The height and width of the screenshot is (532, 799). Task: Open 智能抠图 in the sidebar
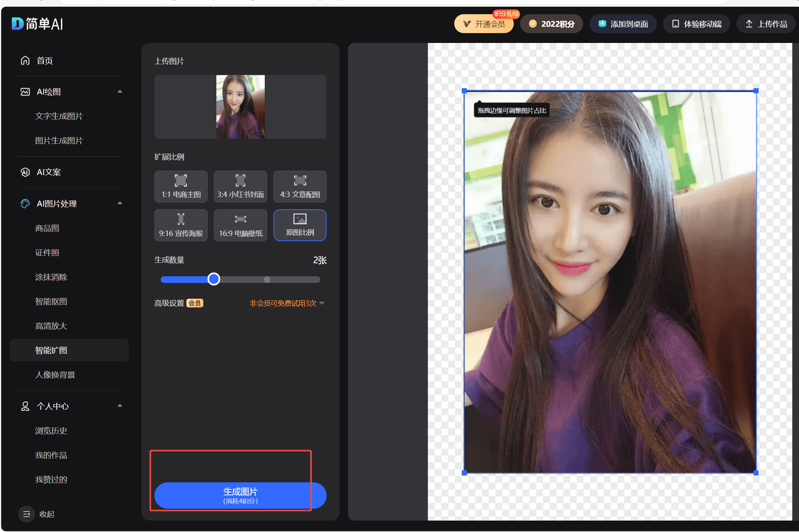tap(51, 301)
